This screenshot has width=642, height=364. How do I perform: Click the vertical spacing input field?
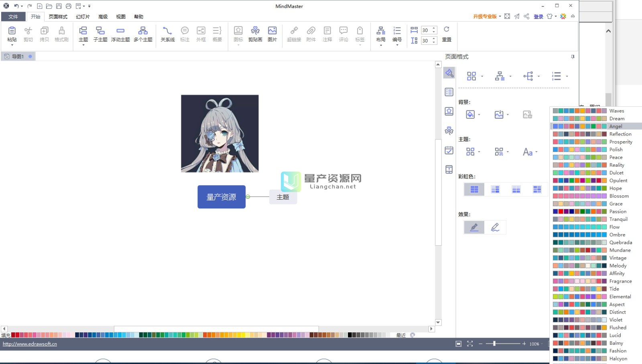click(425, 40)
